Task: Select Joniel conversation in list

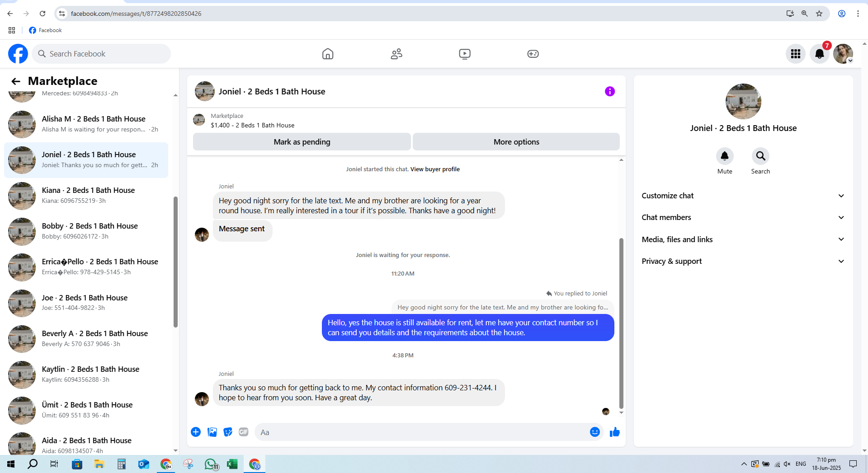Action: 86,160
